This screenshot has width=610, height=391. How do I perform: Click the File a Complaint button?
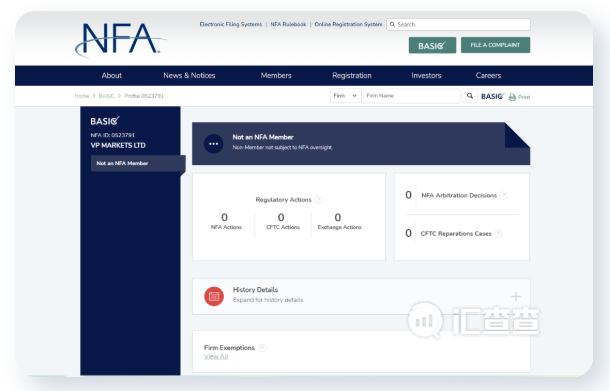(495, 45)
